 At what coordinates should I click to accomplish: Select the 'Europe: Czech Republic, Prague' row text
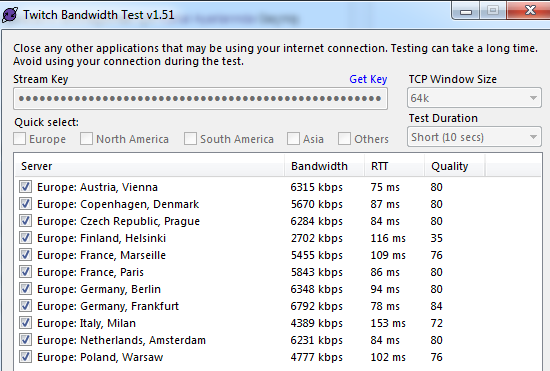[x=119, y=221]
